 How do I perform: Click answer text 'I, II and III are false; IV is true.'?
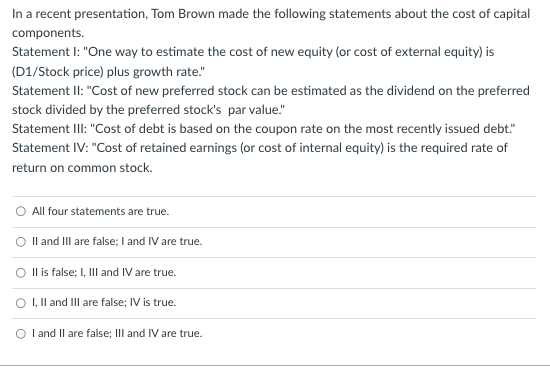[104, 302]
